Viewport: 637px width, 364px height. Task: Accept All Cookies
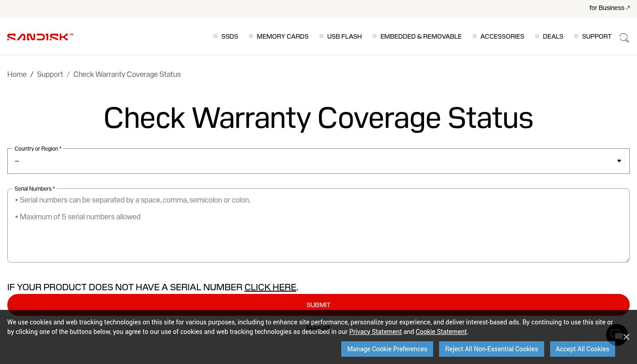click(582, 349)
